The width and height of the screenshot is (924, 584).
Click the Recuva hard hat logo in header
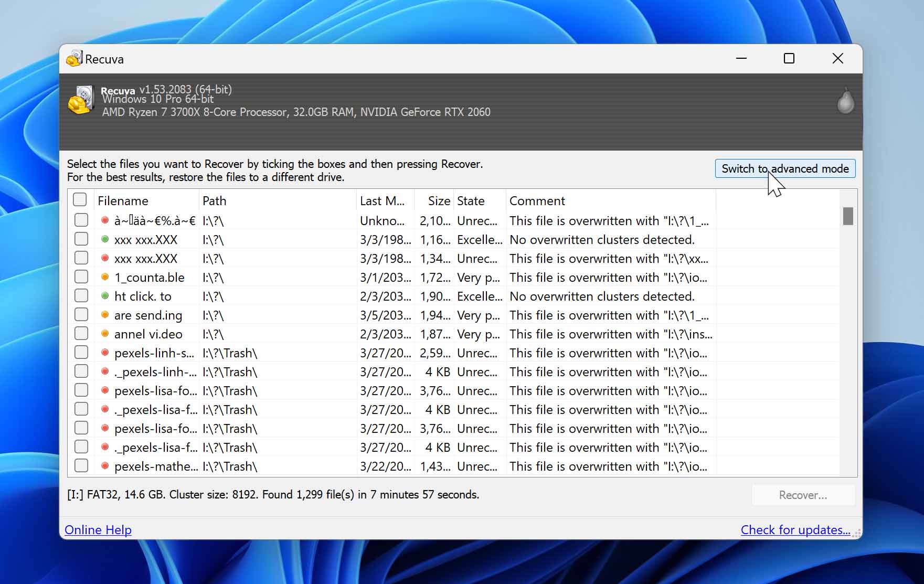click(x=81, y=100)
